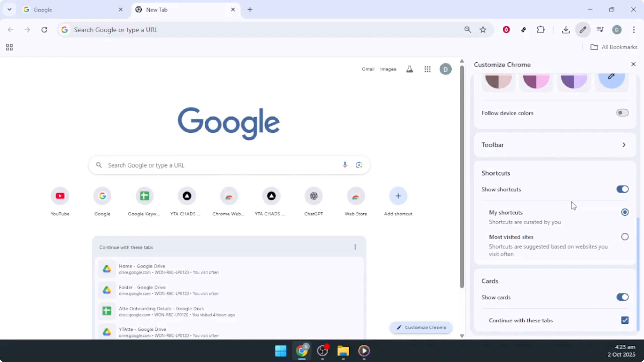Open the ChatGPT shortcut
644x362 pixels.
coord(314,196)
